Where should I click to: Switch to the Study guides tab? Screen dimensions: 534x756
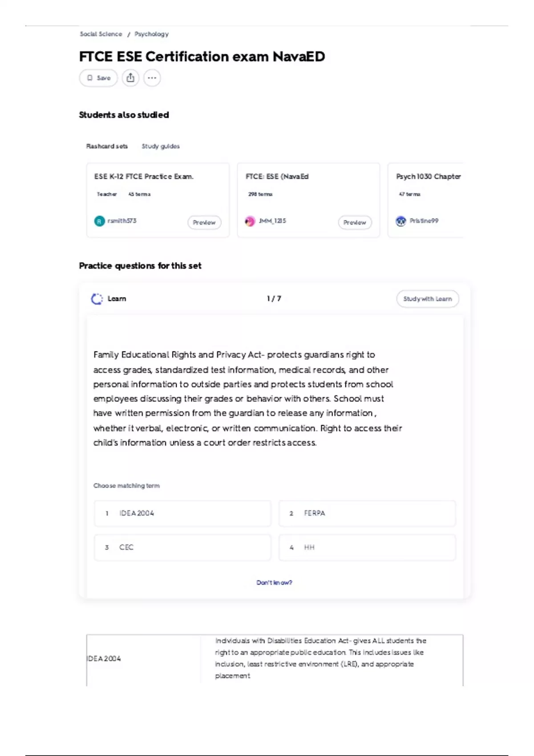[161, 146]
